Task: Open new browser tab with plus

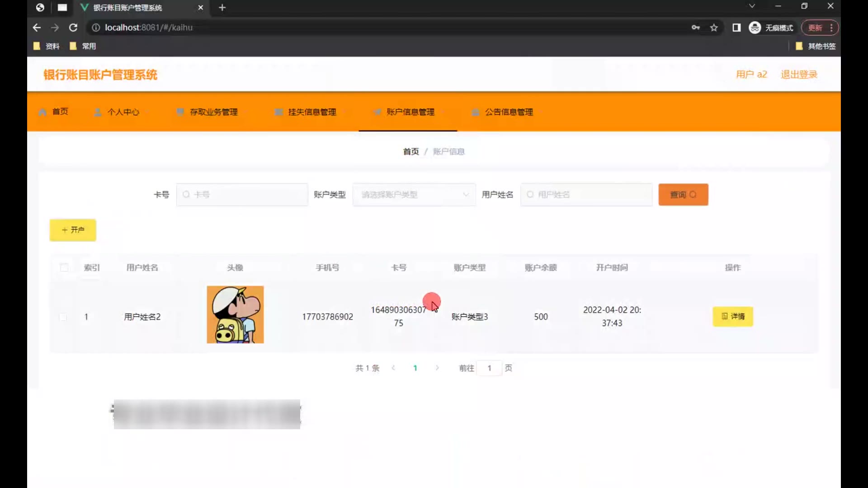Action: (222, 8)
